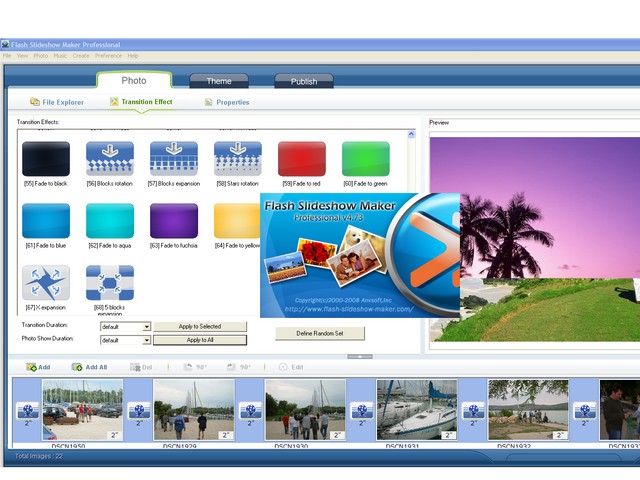Viewport: 640px width, 480px height.
Task: Select the 5 blocks expansion effect
Action: (x=110, y=283)
